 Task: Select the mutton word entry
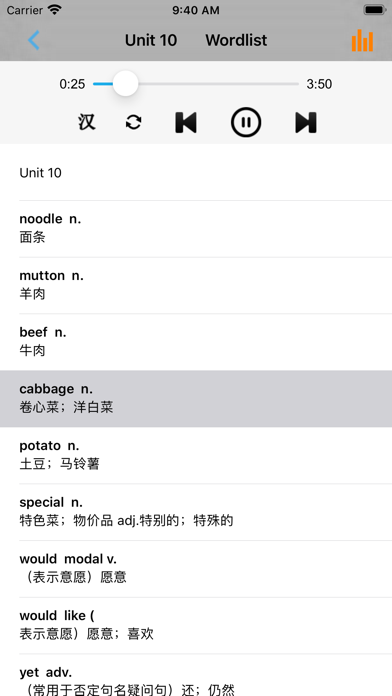tap(196, 285)
